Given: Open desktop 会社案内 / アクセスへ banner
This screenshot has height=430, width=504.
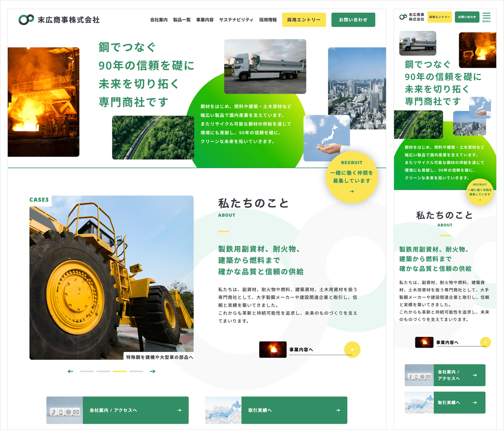Looking at the screenshot, I should pos(118,410).
